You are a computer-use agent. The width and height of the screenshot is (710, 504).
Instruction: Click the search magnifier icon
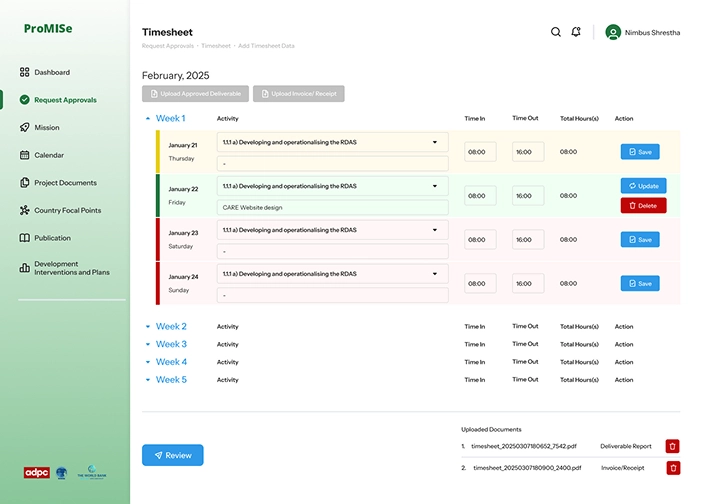click(x=556, y=32)
